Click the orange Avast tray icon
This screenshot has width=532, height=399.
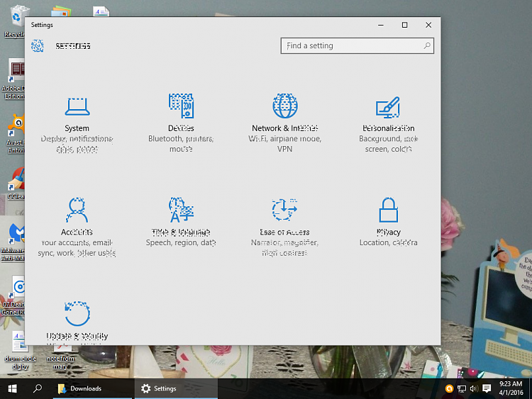click(449, 388)
